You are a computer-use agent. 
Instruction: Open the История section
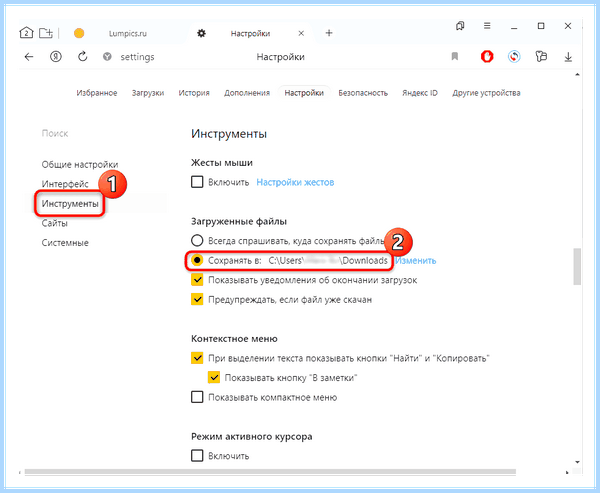[194, 93]
